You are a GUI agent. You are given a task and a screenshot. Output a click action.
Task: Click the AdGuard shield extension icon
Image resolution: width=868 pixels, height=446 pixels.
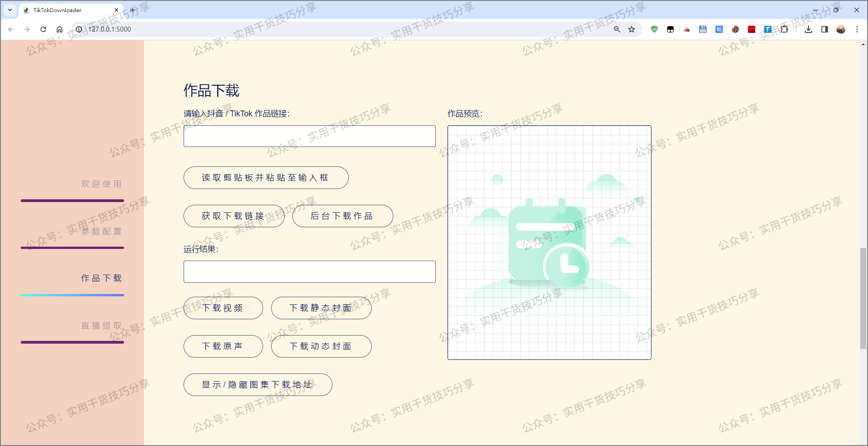654,29
